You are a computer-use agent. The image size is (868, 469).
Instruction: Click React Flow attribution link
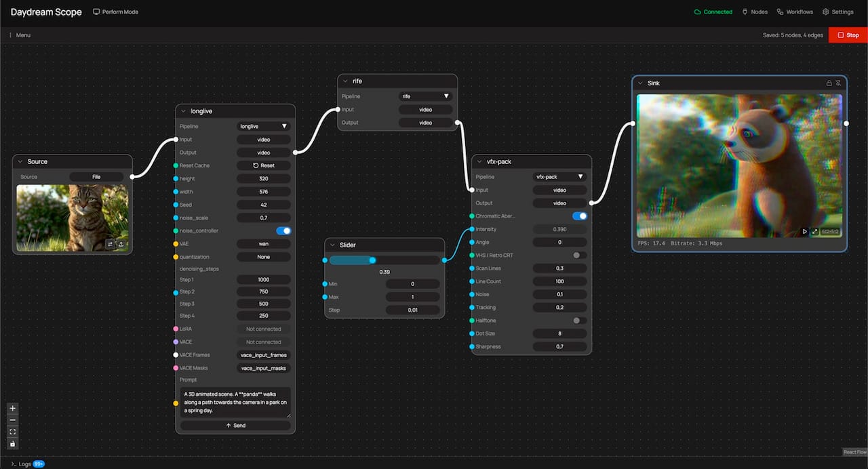pos(854,452)
